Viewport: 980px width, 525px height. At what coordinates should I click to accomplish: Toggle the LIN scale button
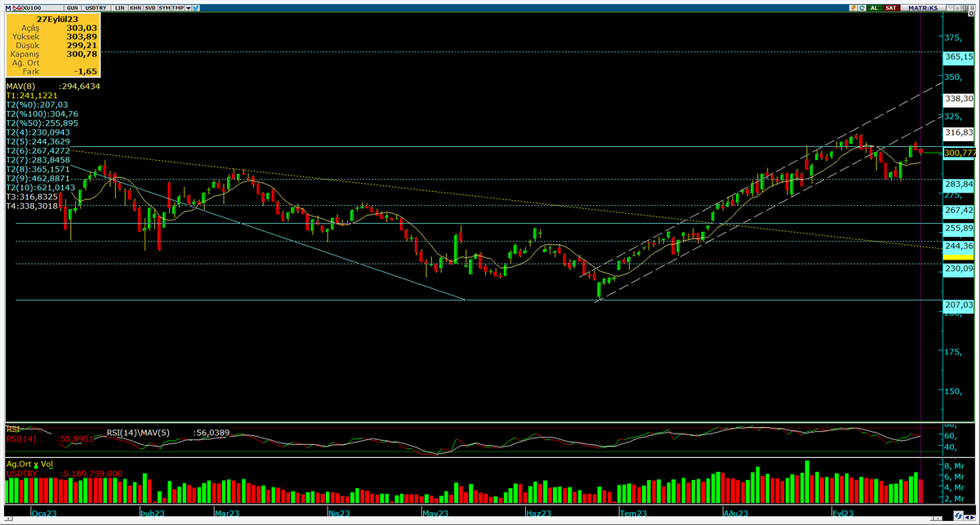click(x=119, y=8)
